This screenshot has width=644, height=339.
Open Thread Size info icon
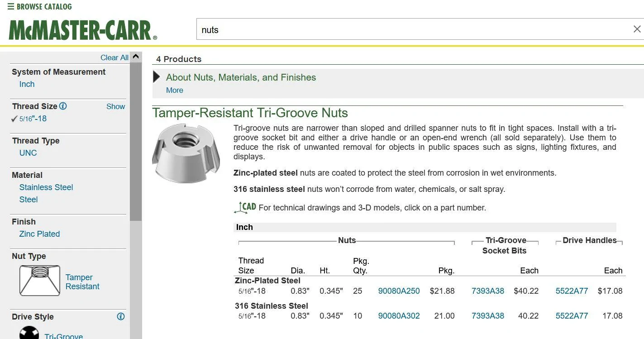[63, 106]
